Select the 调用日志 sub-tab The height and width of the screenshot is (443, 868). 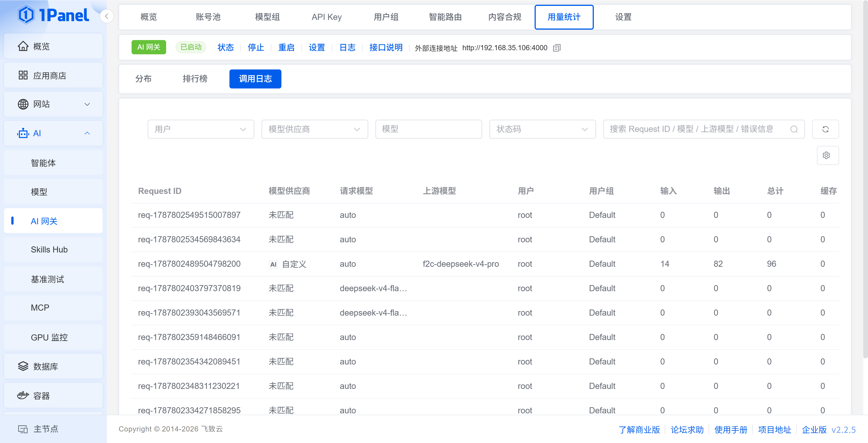coord(255,79)
